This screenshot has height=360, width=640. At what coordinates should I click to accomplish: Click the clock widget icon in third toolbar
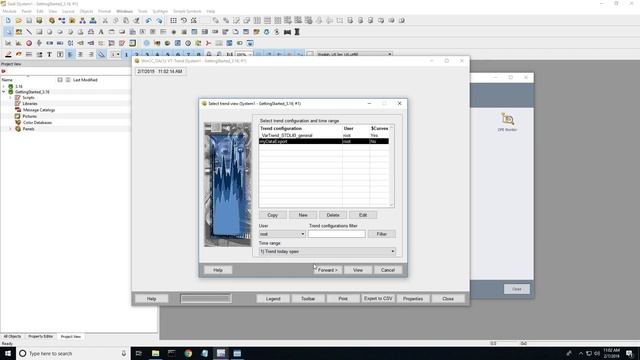pyautogui.click(x=188, y=43)
